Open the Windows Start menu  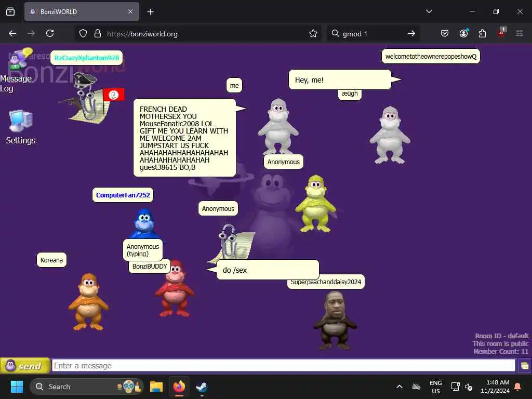[x=17, y=387]
